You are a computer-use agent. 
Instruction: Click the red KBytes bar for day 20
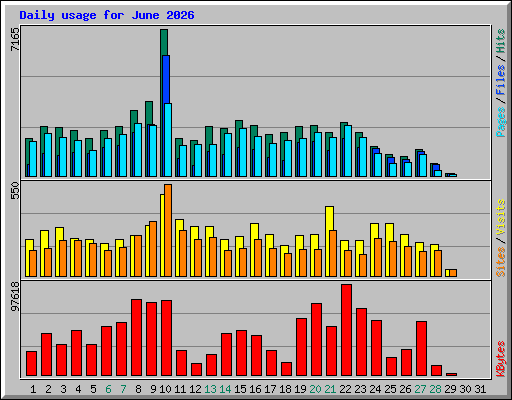coord(316,340)
